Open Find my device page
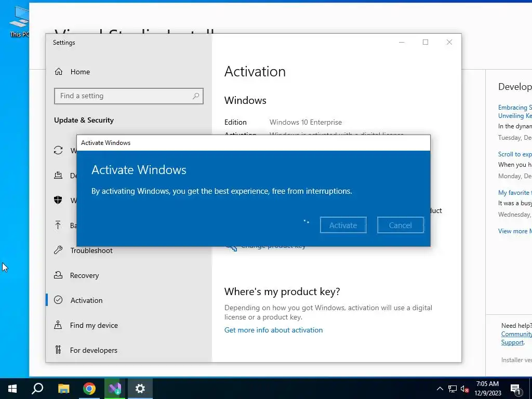The height and width of the screenshot is (399, 532). pos(94,325)
